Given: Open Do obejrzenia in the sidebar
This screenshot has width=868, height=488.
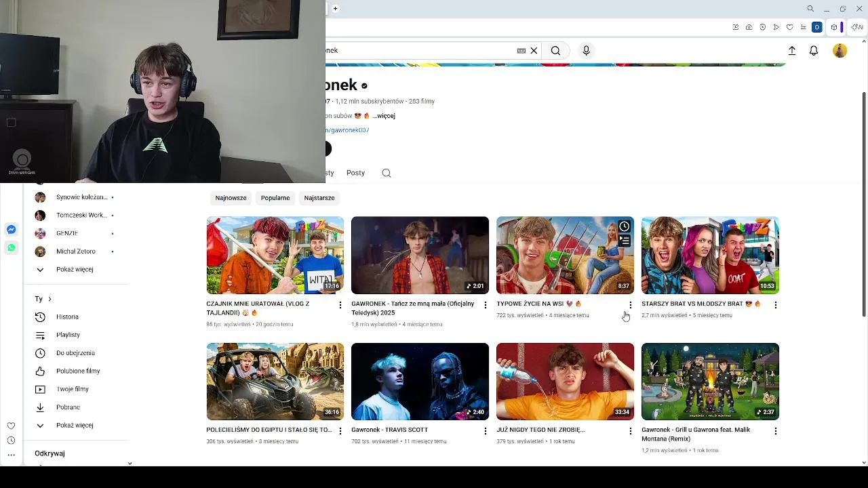Looking at the screenshot, I should [x=75, y=353].
